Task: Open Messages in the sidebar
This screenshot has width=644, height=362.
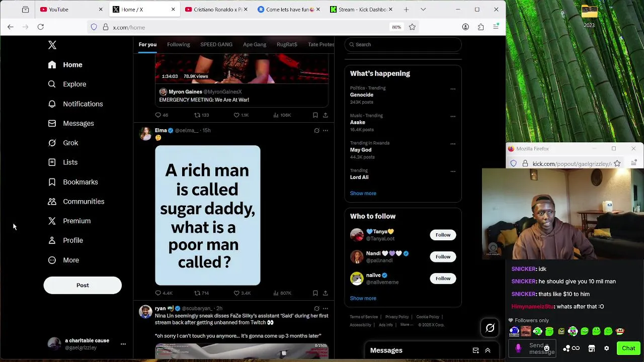Action: (71, 124)
